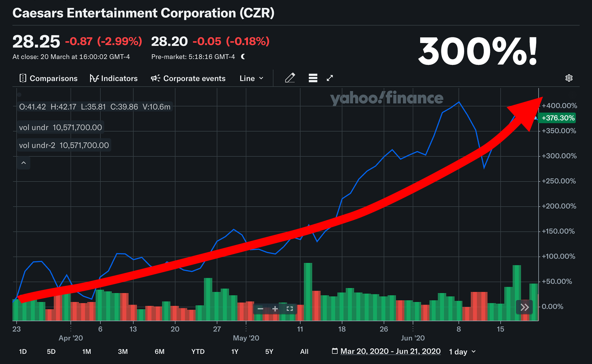This screenshot has height=364, width=592.
Task: Open chart settings gear
Action: (x=569, y=78)
